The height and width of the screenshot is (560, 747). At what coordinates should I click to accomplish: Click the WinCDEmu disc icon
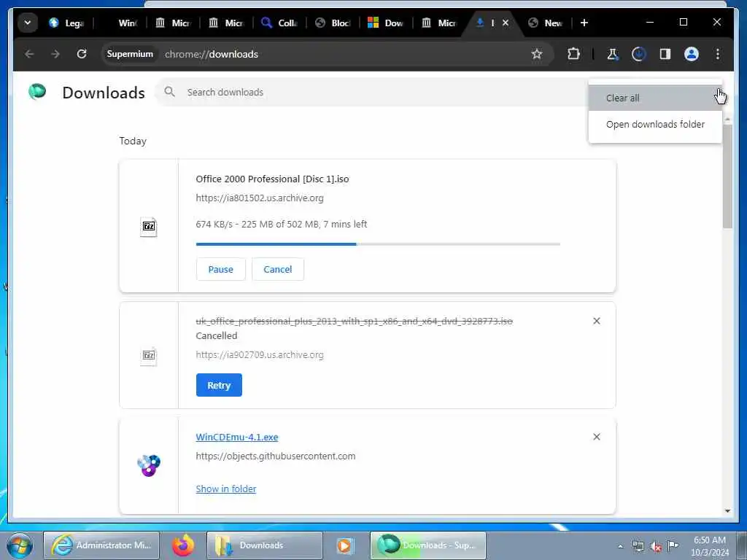(x=149, y=465)
